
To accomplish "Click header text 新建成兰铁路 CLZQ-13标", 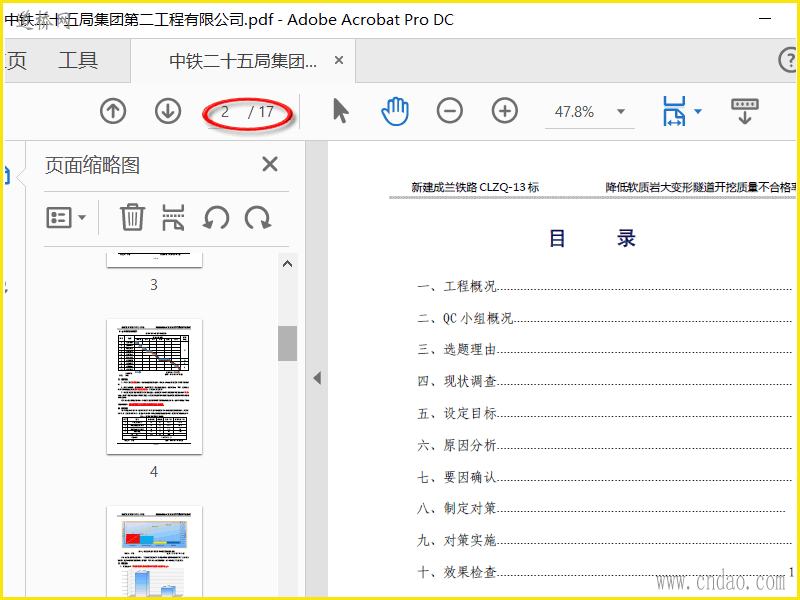I will [x=475, y=187].
